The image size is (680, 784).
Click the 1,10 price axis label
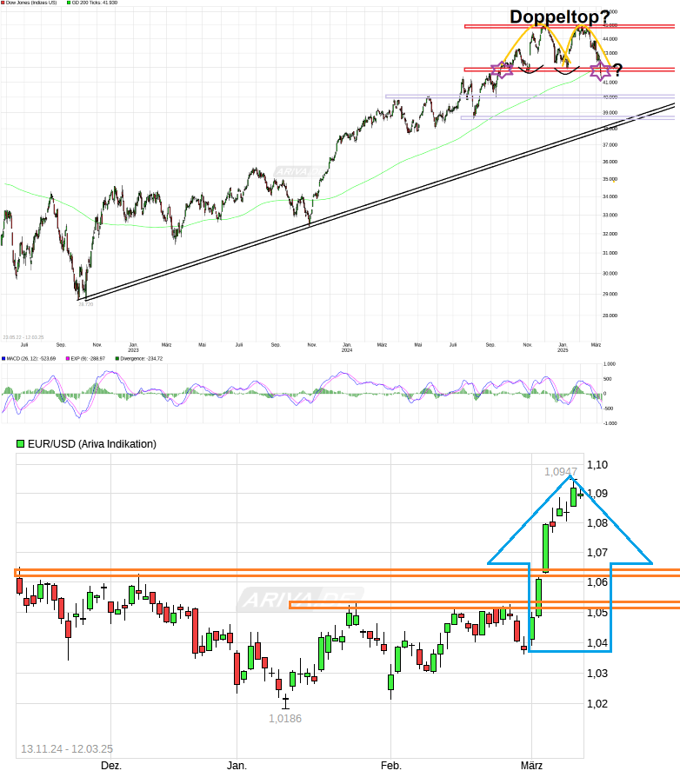coord(597,465)
